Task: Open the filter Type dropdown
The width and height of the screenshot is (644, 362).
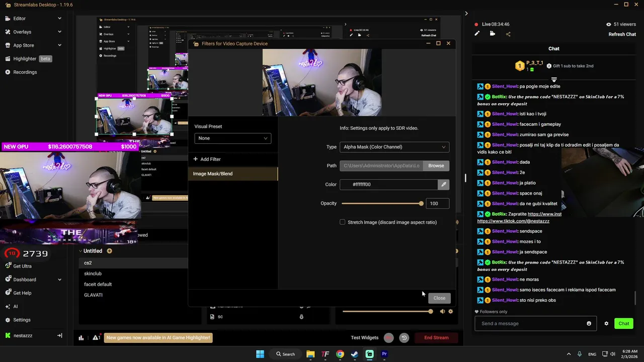Action: tap(394, 147)
